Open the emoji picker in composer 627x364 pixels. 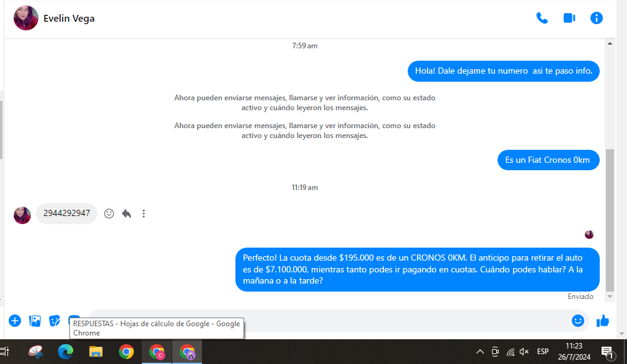pyautogui.click(x=577, y=321)
